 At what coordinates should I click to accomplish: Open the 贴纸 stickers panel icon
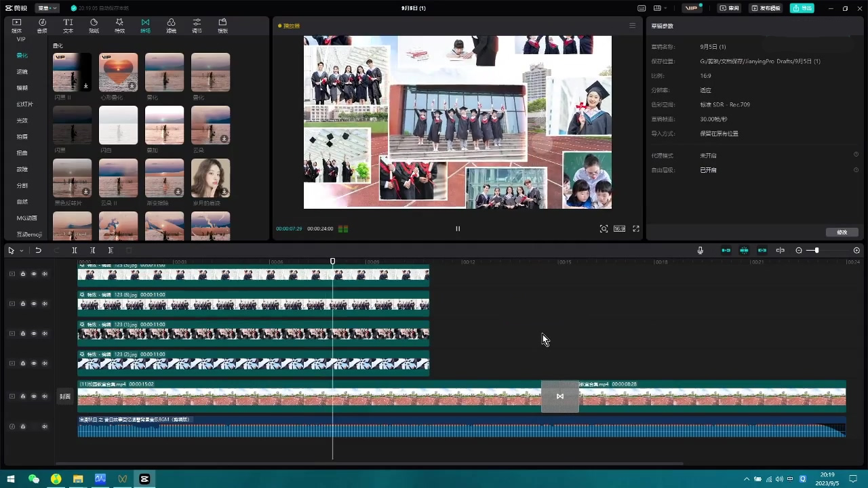(94, 26)
